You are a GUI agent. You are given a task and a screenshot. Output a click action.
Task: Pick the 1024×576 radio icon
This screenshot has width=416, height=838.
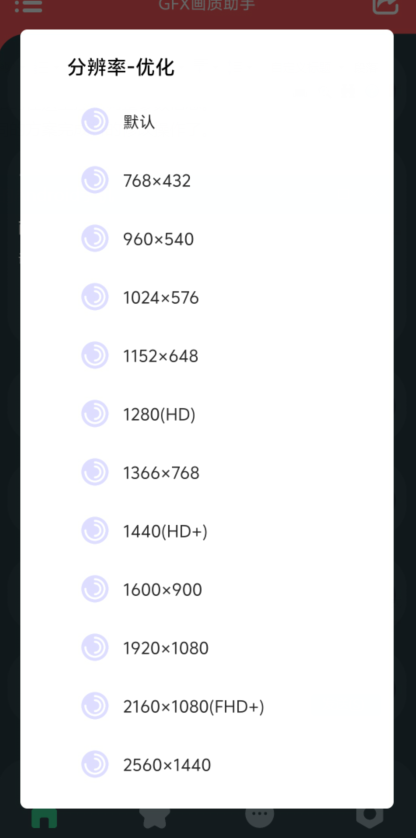(95, 297)
